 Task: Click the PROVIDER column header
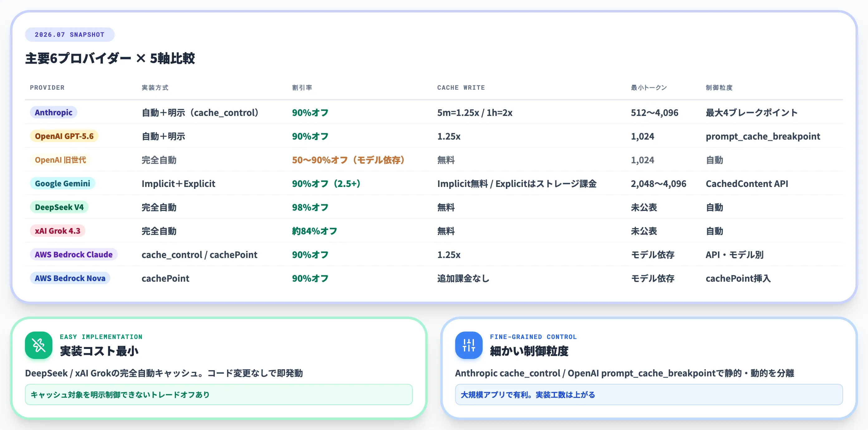point(47,88)
